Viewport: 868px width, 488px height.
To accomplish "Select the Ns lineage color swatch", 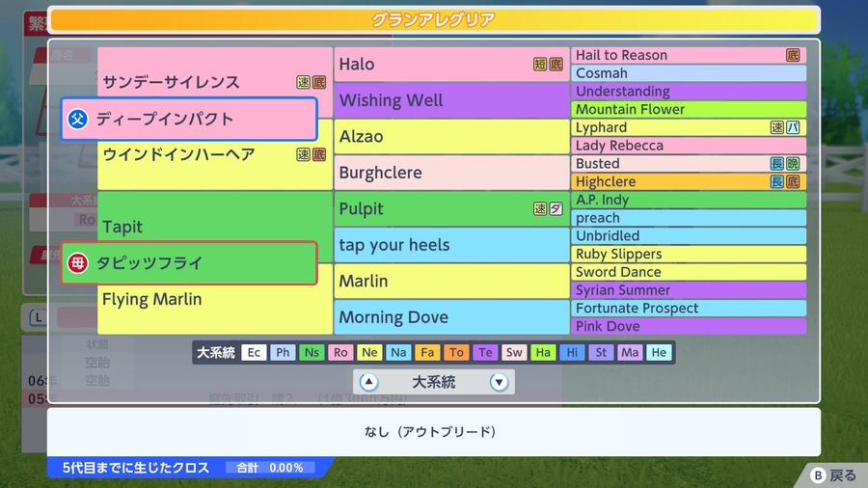I will pyautogui.click(x=312, y=352).
